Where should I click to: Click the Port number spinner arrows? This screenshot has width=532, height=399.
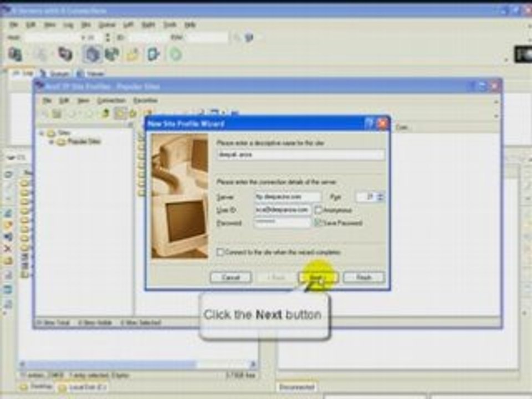tap(381, 197)
